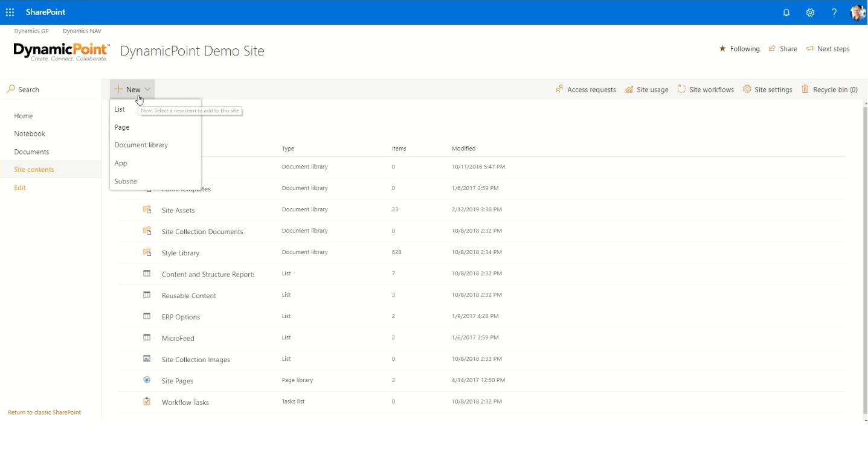This screenshot has height=463, width=868.
Task: Click the Site Assets library icon
Action: 147,209
